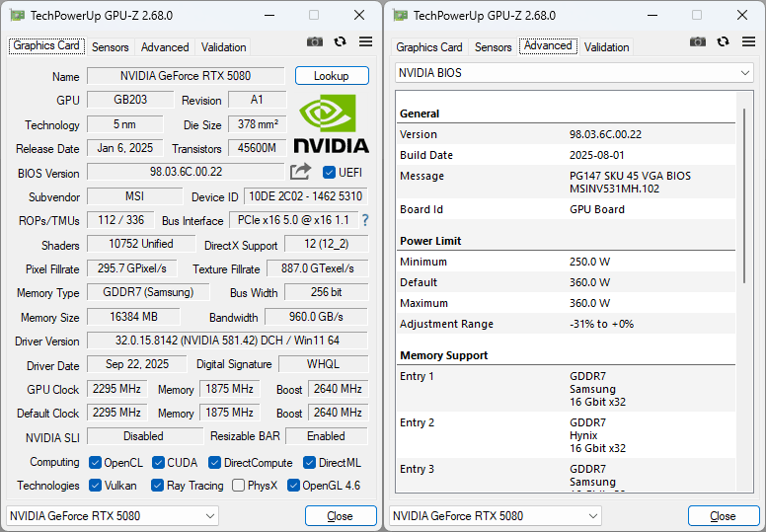766x532 pixels.
Task: Open the hamburger menu in right window
Action: tap(748, 41)
